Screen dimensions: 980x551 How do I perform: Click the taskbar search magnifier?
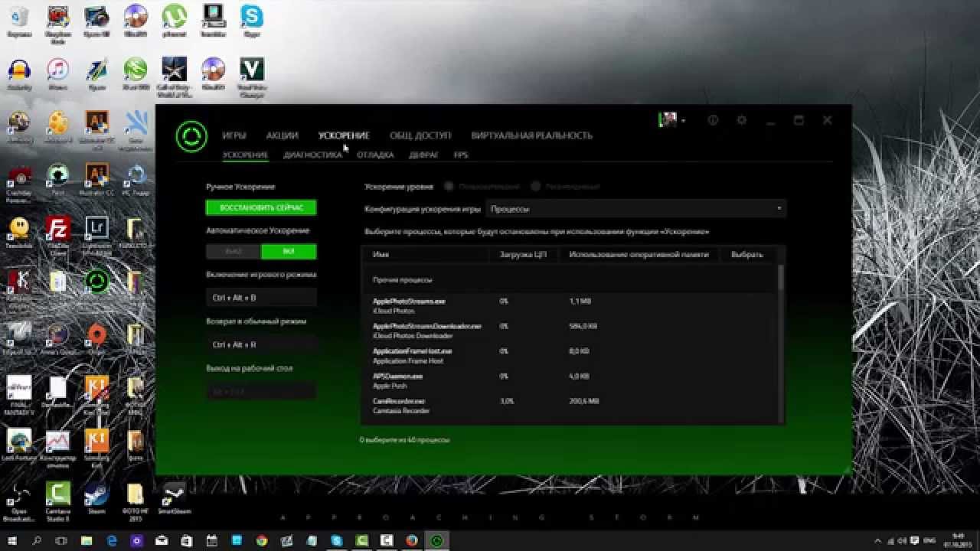37,540
